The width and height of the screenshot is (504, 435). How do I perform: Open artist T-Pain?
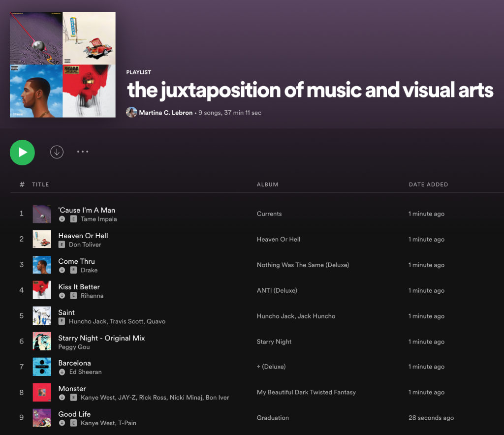coord(127,423)
